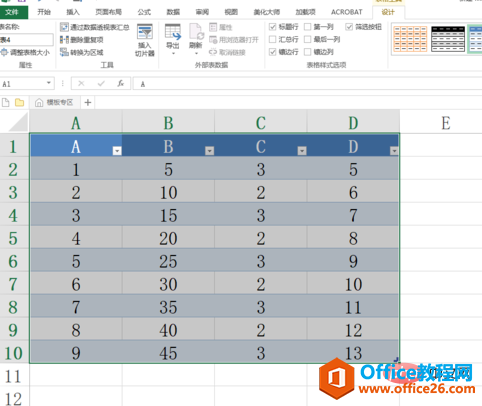
Task: Select the orange table style thumbnail
Action: pyautogui.click(x=410, y=39)
